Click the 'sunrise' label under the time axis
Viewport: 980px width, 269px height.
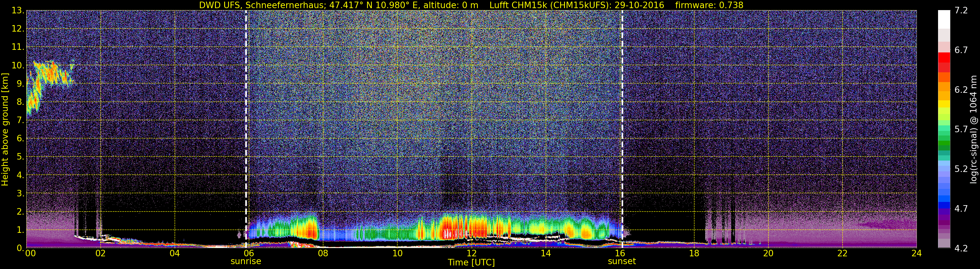[x=246, y=261]
